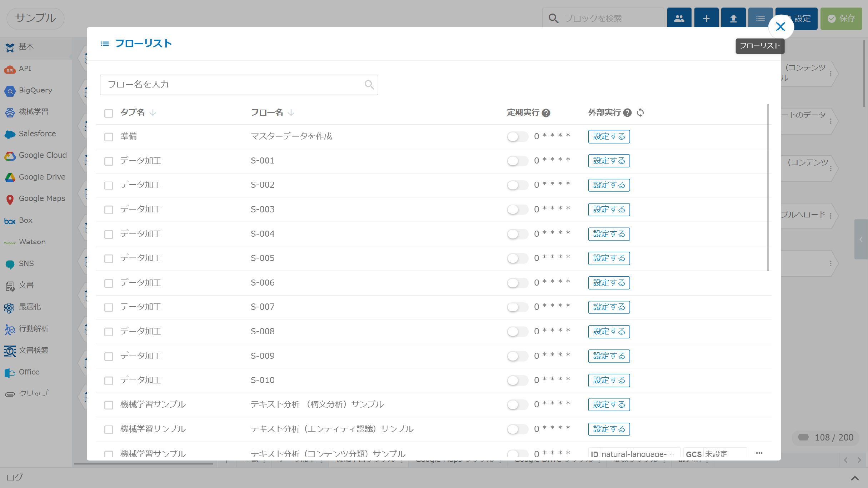Expand the ログ panel chevron
Viewport: 868px width, 488px height.
coord(855,478)
